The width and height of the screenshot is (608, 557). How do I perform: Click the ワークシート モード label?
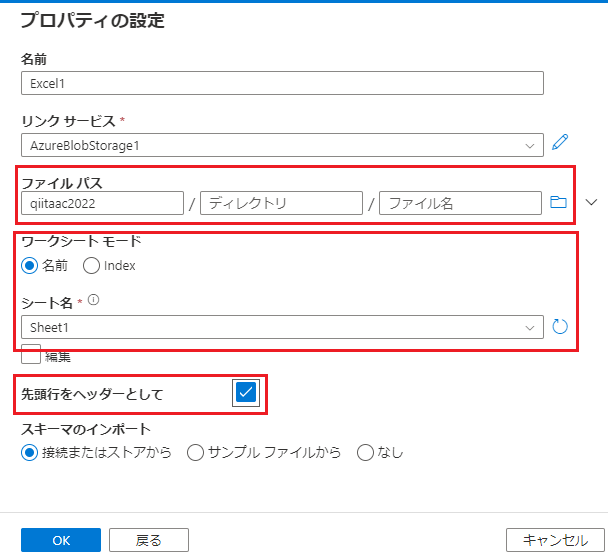tap(81, 241)
